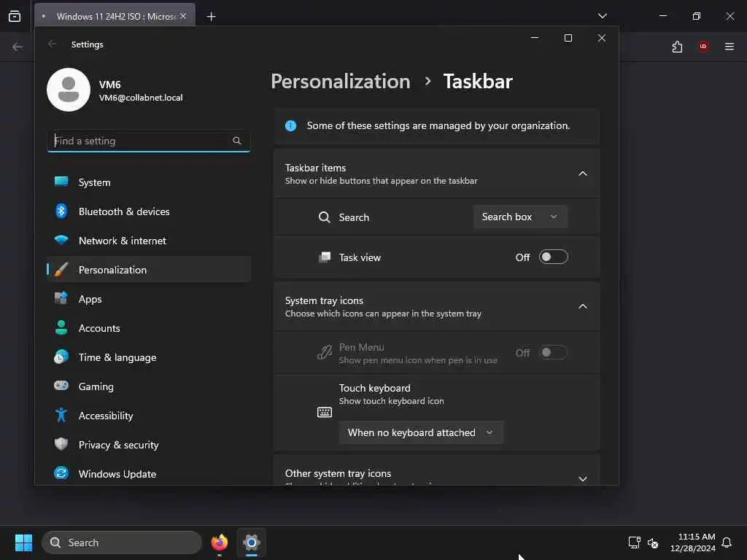747x560 pixels.
Task: Click the Settings back arrow
Action: pyautogui.click(x=52, y=44)
